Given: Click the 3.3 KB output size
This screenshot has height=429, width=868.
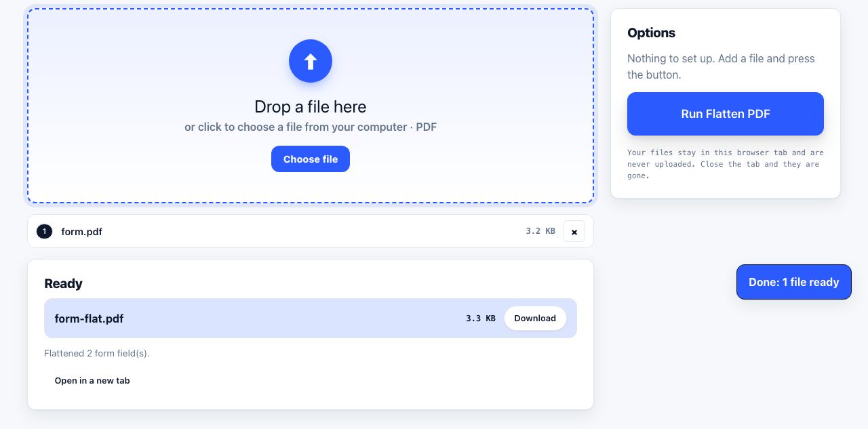Looking at the screenshot, I should tap(481, 319).
